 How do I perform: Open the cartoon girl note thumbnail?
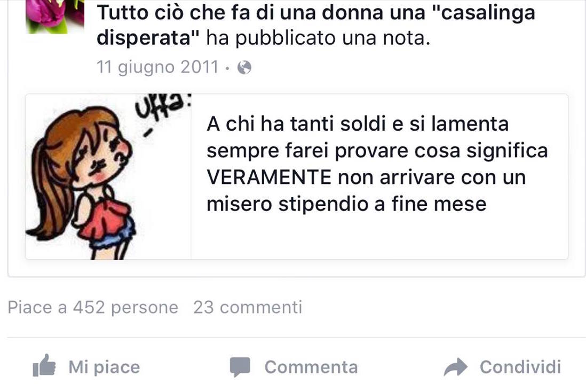[x=108, y=177]
